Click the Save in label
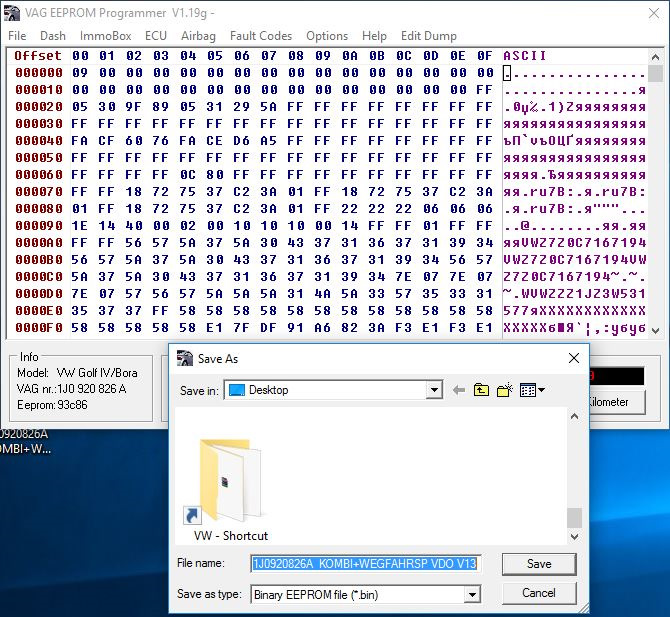 [x=199, y=391]
